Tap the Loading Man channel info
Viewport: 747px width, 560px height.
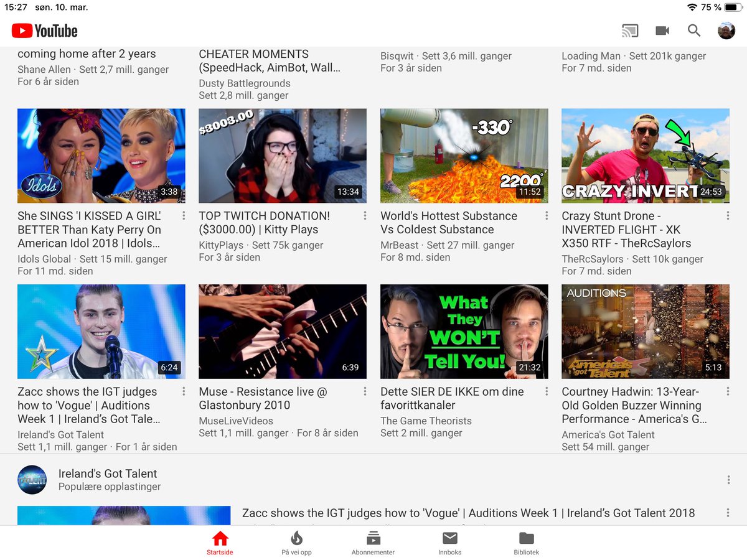point(634,62)
